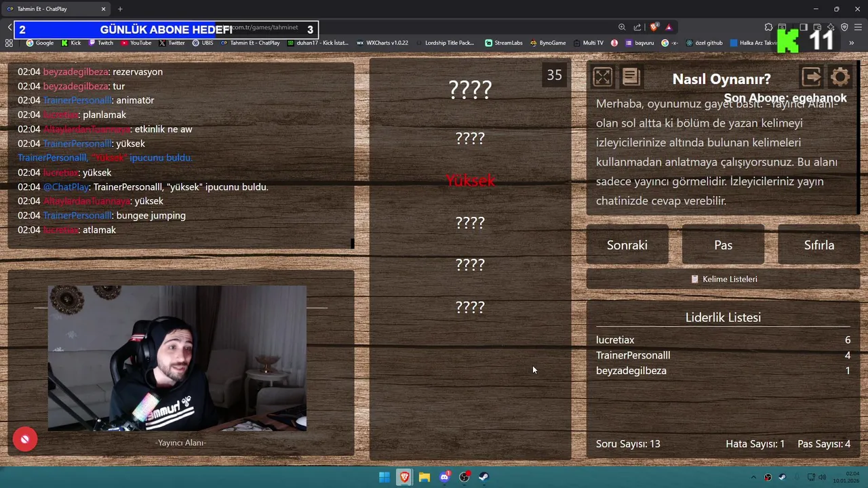Open Twitter bookmark
The image size is (868, 488).
tap(172, 43)
